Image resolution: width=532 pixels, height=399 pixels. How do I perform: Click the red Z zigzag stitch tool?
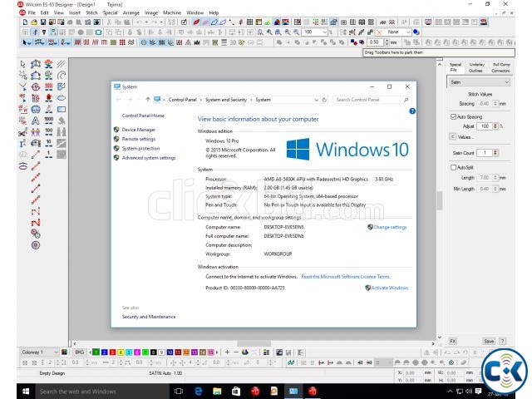click(x=36, y=223)
